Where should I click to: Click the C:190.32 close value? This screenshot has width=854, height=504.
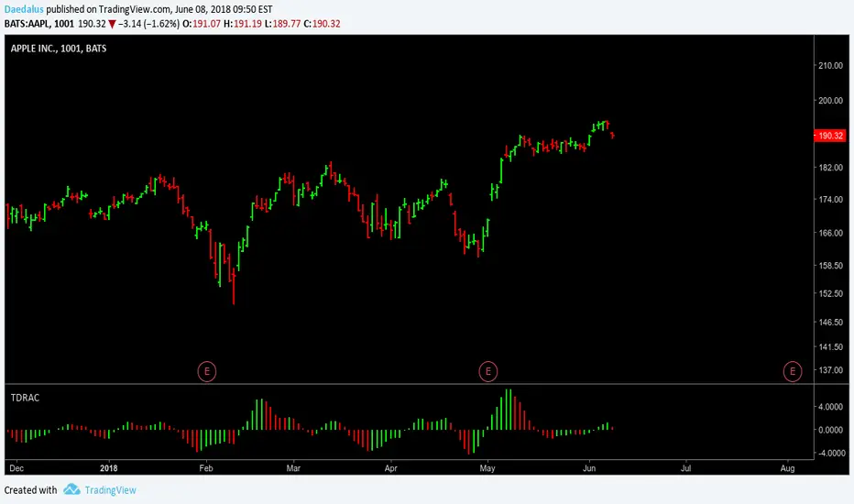(322, 24)
